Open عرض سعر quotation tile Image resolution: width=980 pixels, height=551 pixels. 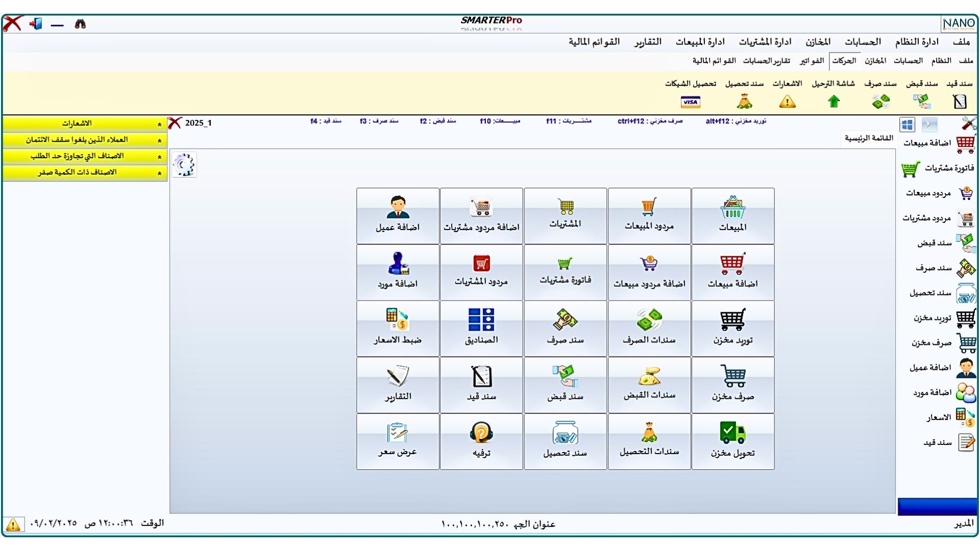click(398, 441)
